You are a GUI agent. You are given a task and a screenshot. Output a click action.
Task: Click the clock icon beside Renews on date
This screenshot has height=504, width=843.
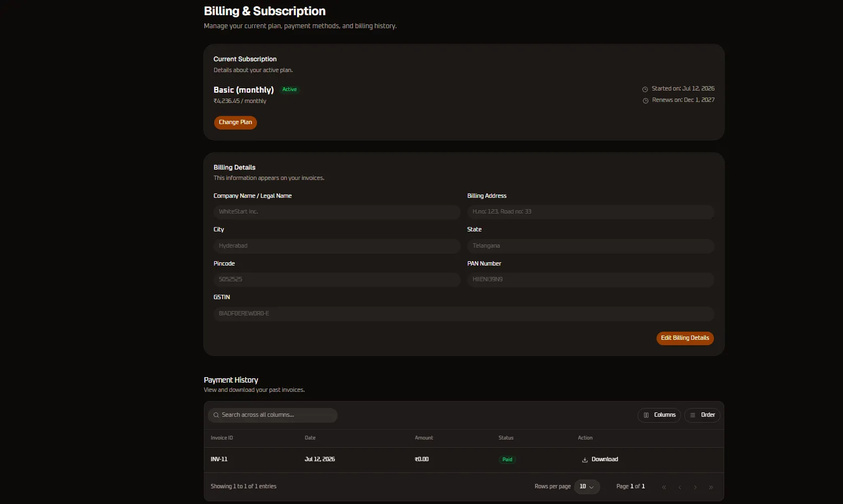click(x=645, y=101)
